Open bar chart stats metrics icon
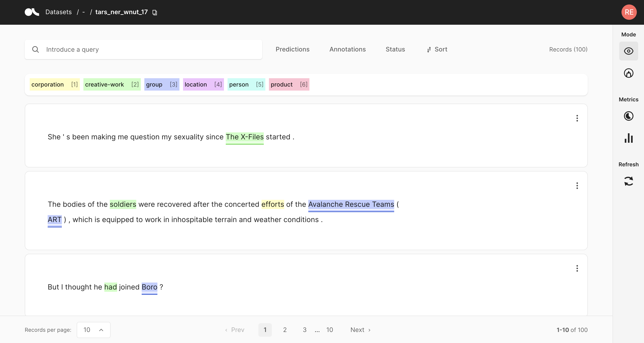 tap(628, 138)
